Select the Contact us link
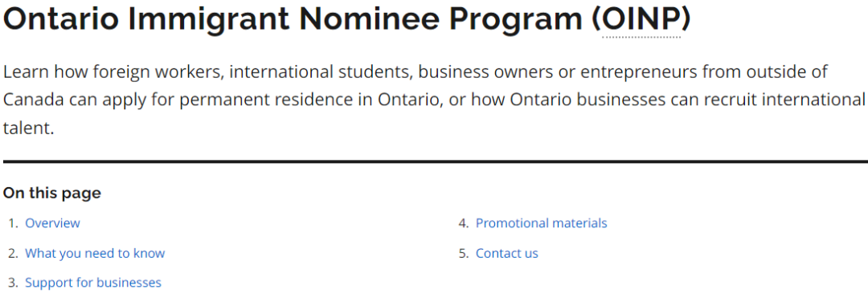Screen dimensions: 868x306 (507, 254)
